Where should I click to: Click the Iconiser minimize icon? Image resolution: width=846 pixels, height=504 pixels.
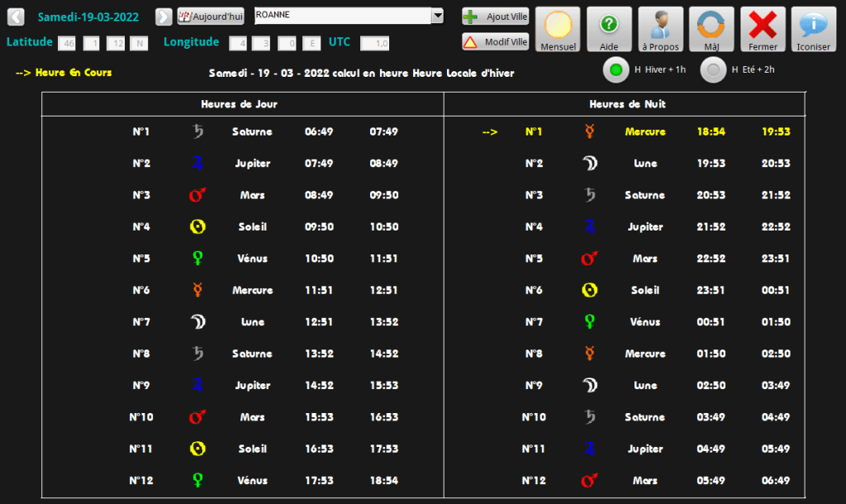[814, 29]
